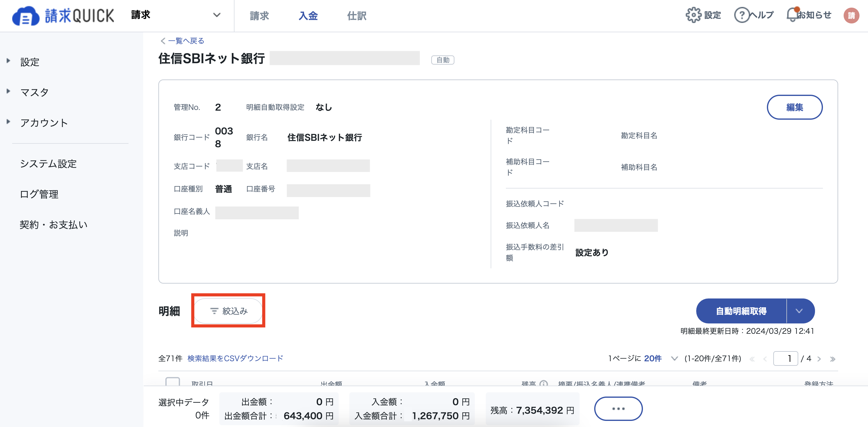Viewport: 868px width, 427px height.
Task: Toggle the select-all checkbox in table header
Action: click(172, 382)
